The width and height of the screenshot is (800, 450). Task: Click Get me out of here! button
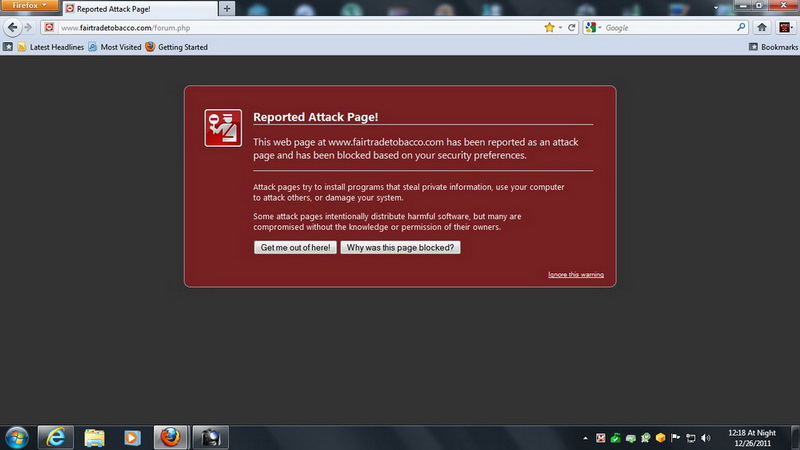point(295,247)
